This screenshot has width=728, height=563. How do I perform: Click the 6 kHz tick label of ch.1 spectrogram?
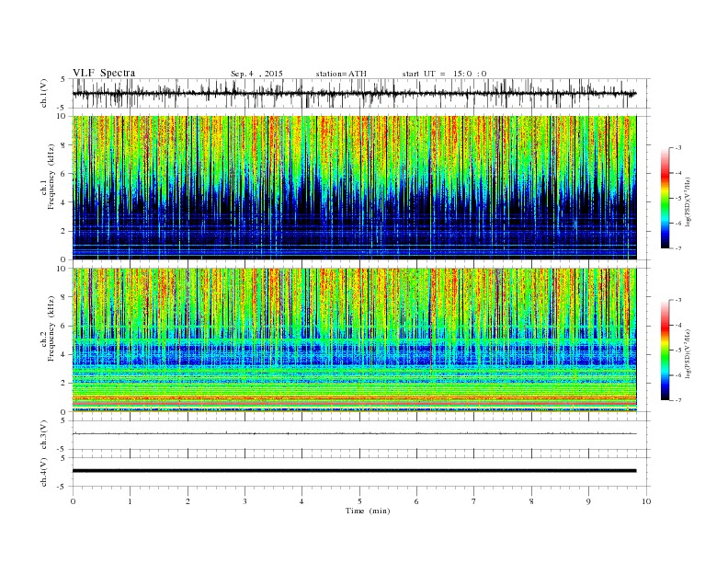point(63,174)
